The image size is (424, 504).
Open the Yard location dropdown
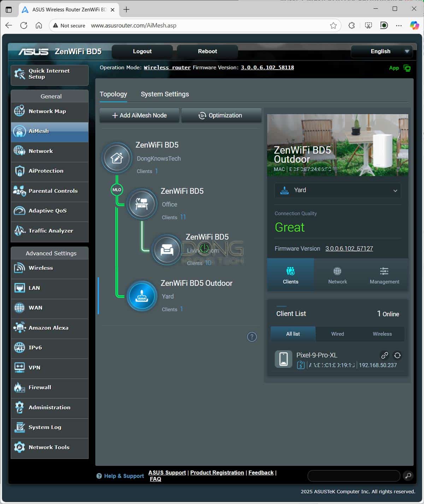[337, 190]
